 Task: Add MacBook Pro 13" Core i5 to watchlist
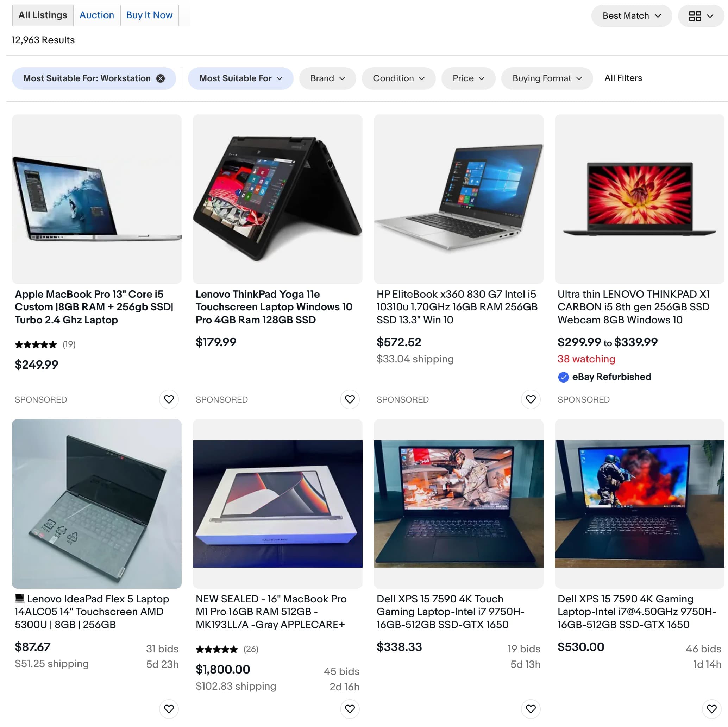click(x=169, y=399)
